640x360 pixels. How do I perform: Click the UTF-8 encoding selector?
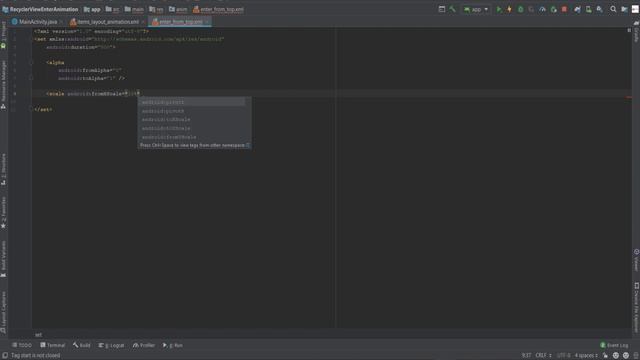coord(564,356)
